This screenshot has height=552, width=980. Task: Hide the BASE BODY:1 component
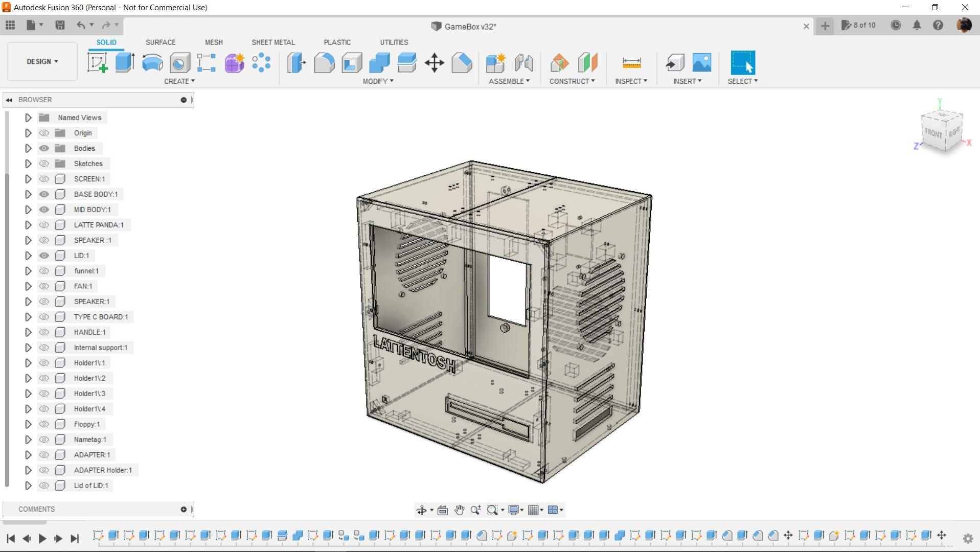coord(44,194)
